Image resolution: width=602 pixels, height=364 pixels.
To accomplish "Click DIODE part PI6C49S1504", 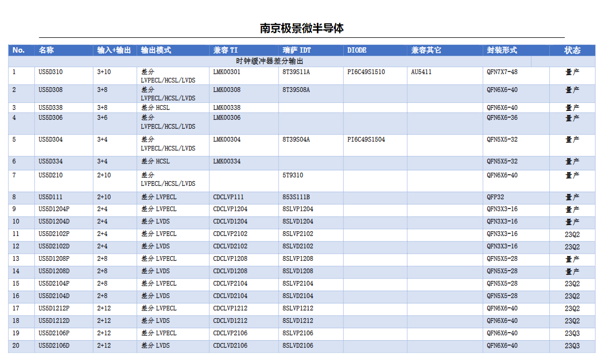I will 366,140.
